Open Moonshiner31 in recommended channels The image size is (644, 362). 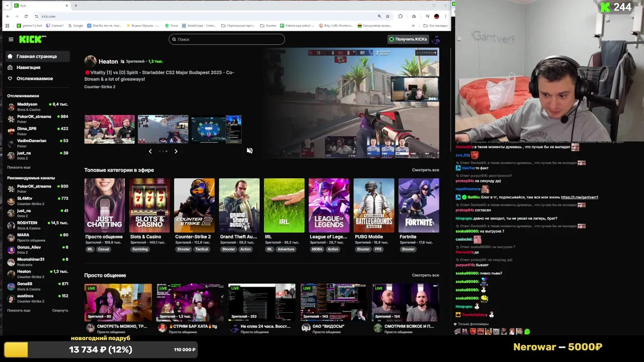click(x=37, y=261)
